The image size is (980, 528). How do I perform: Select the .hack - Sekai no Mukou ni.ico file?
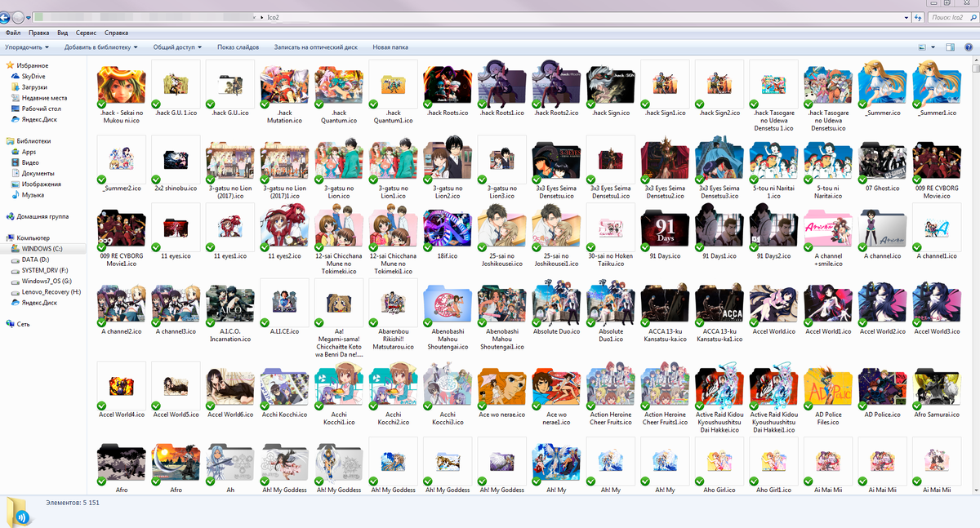(121, 95)
